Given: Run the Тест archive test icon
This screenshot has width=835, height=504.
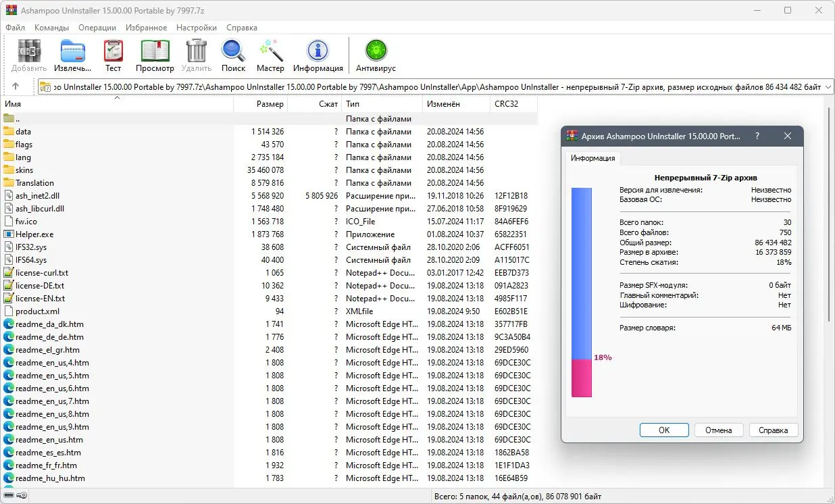Looking at the screenshot, I should point(113,50).
